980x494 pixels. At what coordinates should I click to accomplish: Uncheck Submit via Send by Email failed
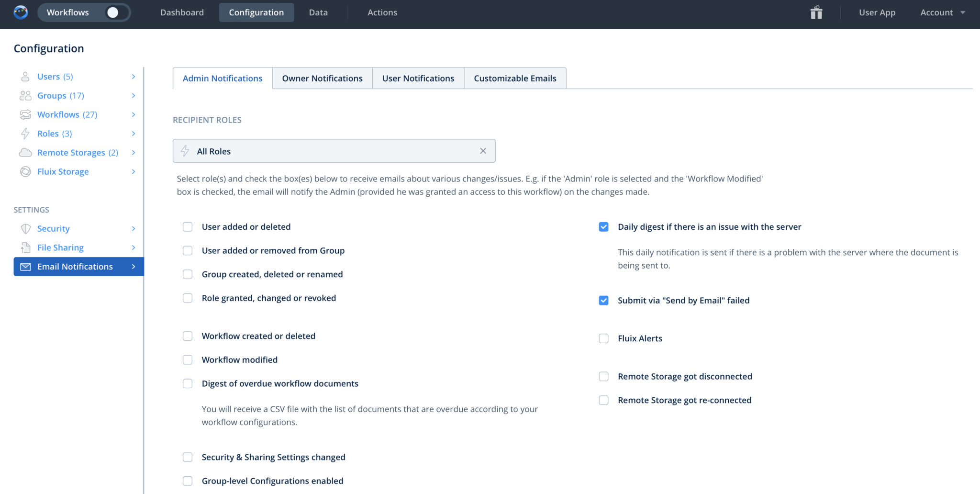click(x=603, y=301)
